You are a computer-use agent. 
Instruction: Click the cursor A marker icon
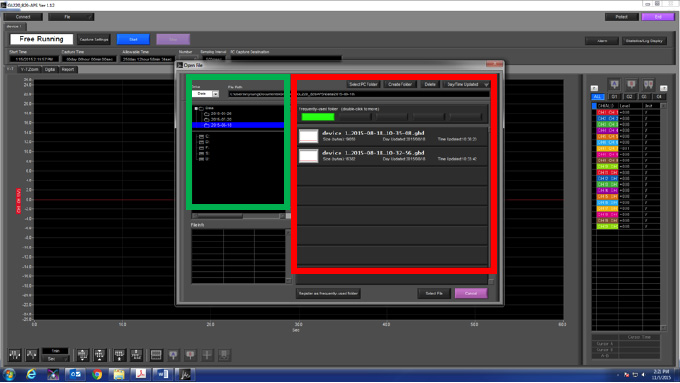pyautogui.click(x=615, y=84)
